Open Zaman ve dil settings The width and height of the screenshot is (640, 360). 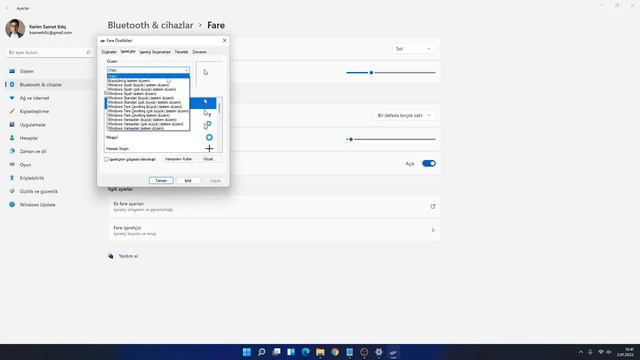pos(49,151)
